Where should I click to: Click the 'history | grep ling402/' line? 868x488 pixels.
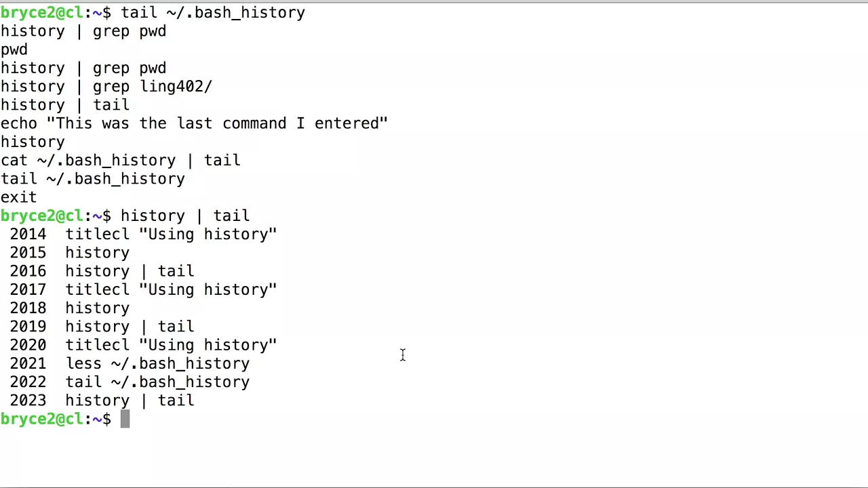(x=106, y=87)
